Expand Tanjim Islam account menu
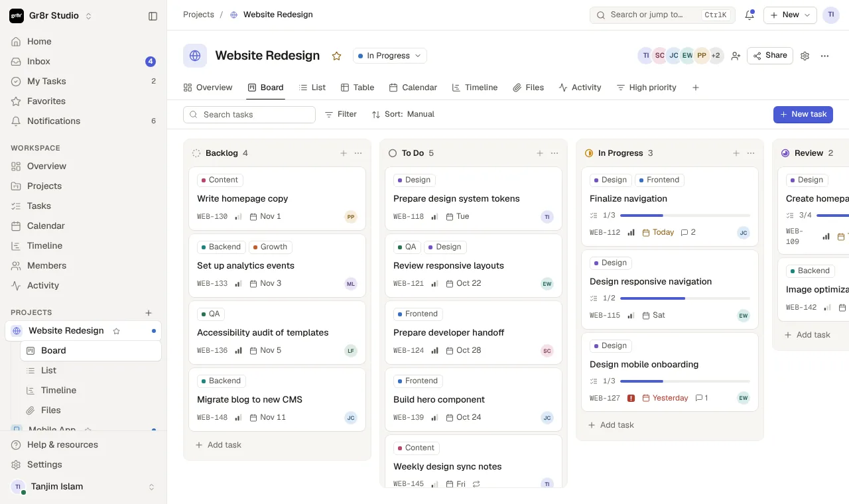The height and width of the screenshot is (504, 849). [83, 487]
